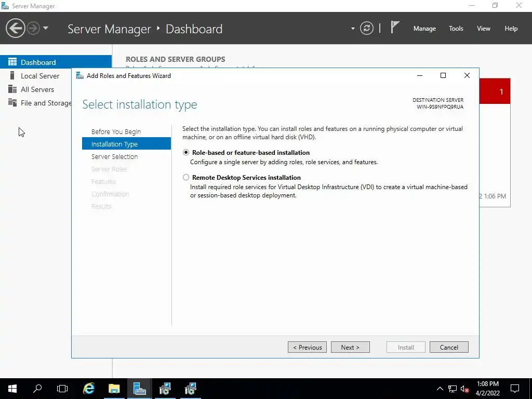The image size is (532, 399).
Task: Click the Local Server icon
Action: [x=12, y=75]
